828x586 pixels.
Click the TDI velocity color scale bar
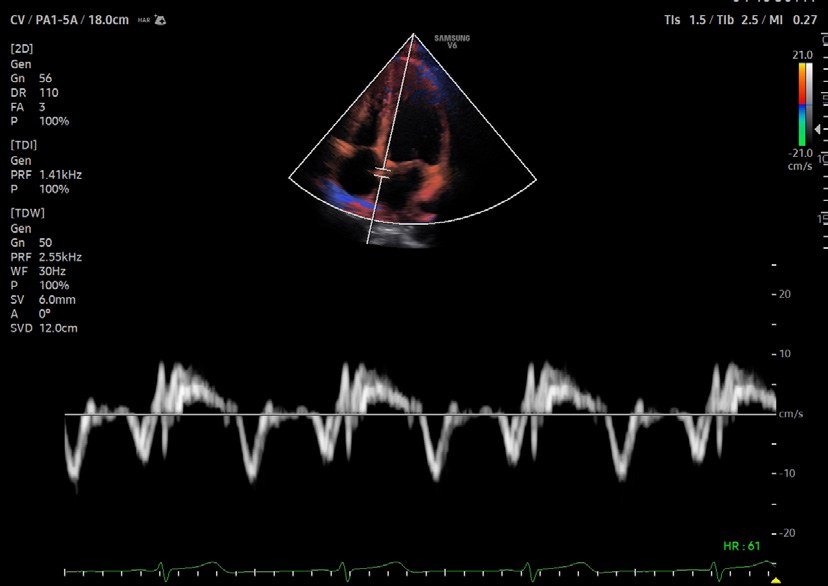pos(802,104)
